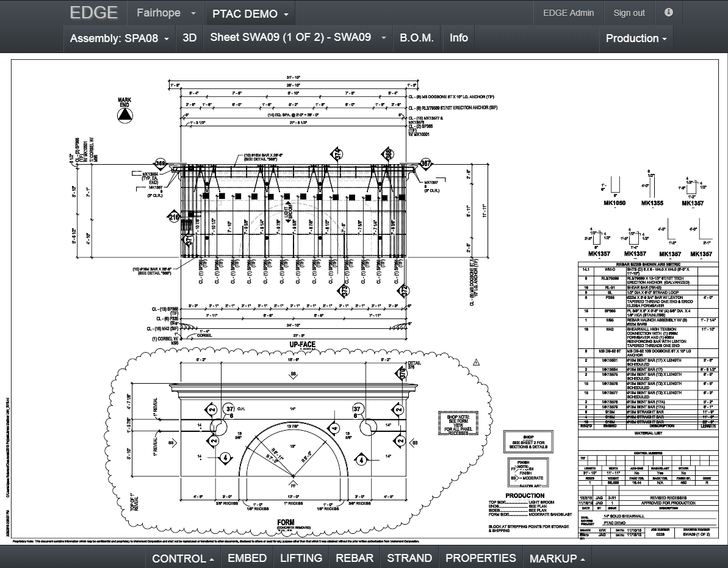This screenshot has width=728, height=568.
Task: Expand the Sheet SWA09 (1 OF 2) dropdown
Action: click(x=298, y=37)
